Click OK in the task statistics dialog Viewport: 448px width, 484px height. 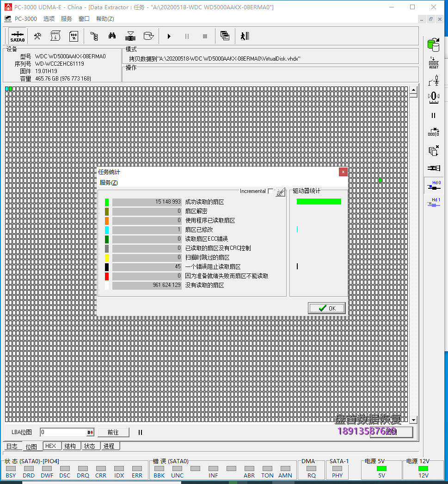[327, 308]
